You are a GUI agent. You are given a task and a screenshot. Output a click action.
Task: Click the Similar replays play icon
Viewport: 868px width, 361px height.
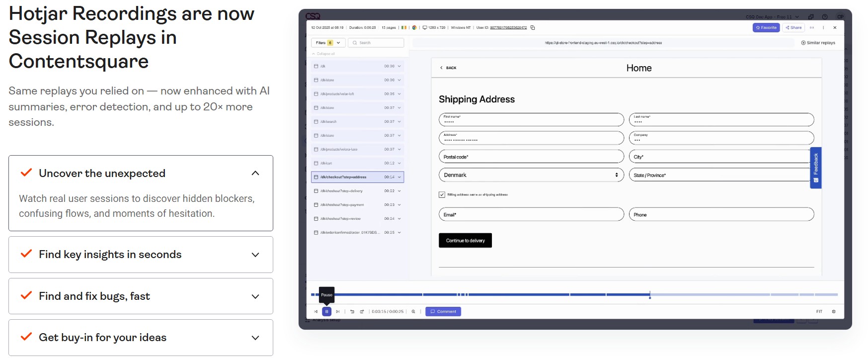coord(803,43)
